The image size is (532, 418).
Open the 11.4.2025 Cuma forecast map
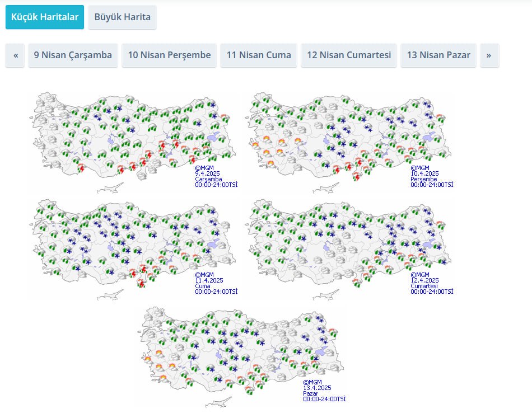click(x=132, y=247)
